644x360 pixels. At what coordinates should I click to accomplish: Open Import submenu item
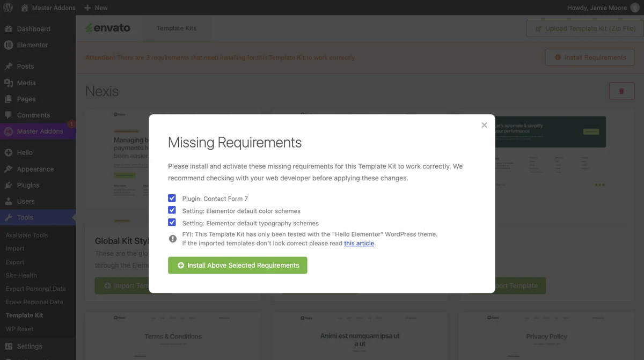(x=15, y=248)
